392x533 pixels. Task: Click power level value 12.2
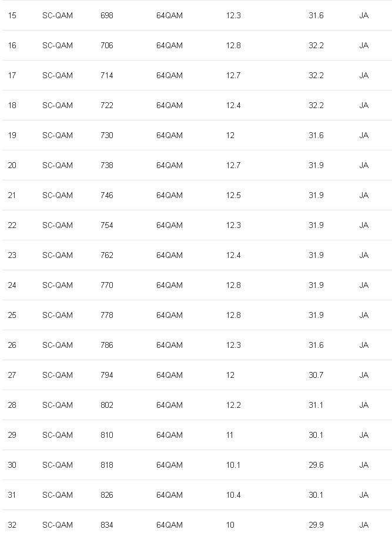(x=233, y=405)
